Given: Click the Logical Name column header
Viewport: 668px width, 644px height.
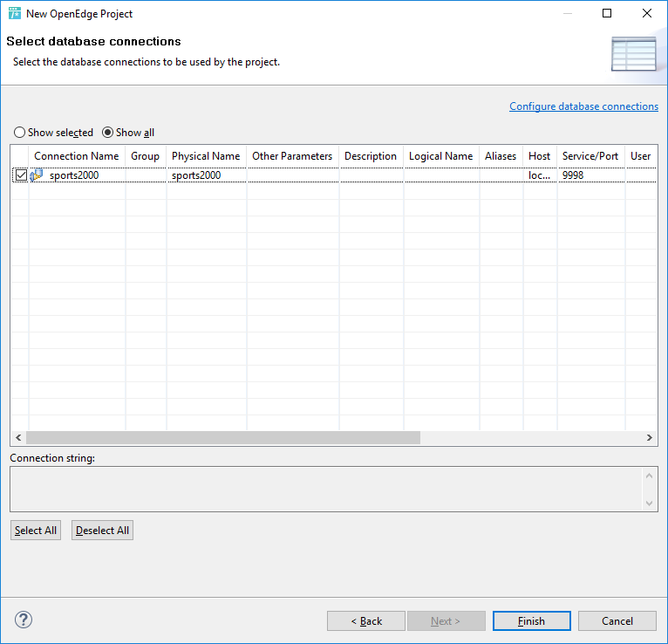Looking at the screenshot, I should tap(441, 156).
